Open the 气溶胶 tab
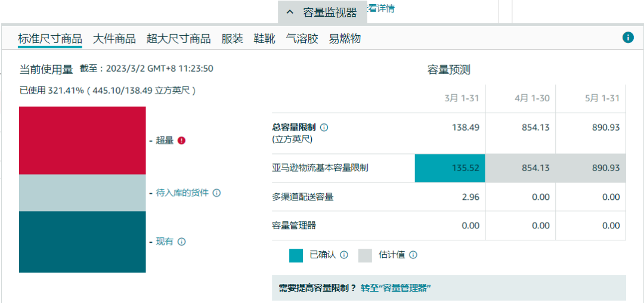This screenshot has width=644, height=303. tap(302, 39)
